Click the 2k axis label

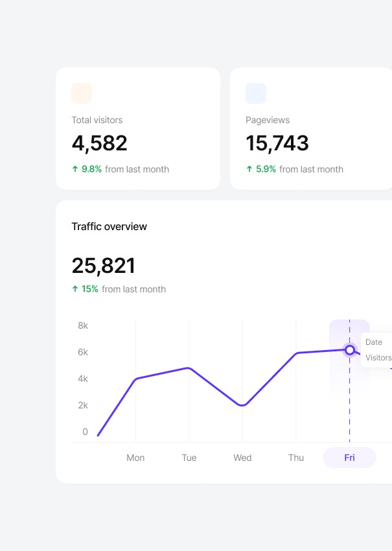(83, 405)
